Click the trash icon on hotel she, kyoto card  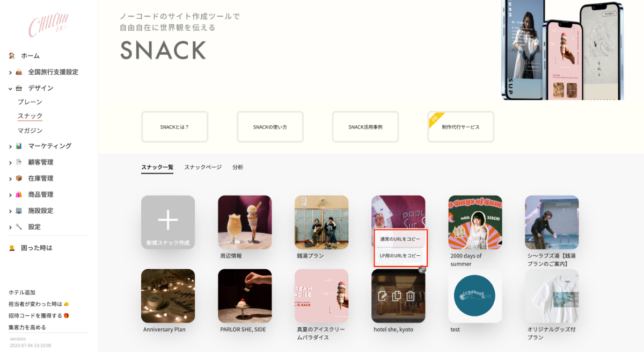[410, 296]
